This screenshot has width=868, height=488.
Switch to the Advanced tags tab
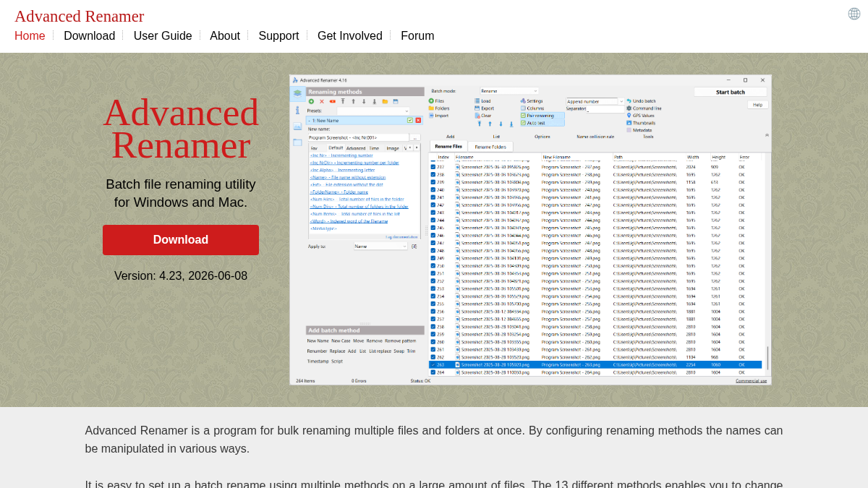(x=356, y=147)
